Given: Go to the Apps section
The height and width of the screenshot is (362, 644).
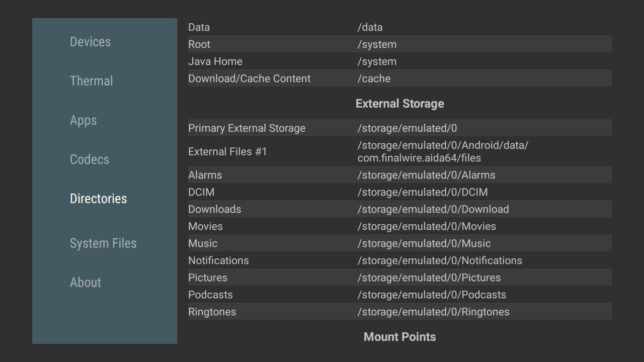Looking at the screenshot, I should click(84, 120).
